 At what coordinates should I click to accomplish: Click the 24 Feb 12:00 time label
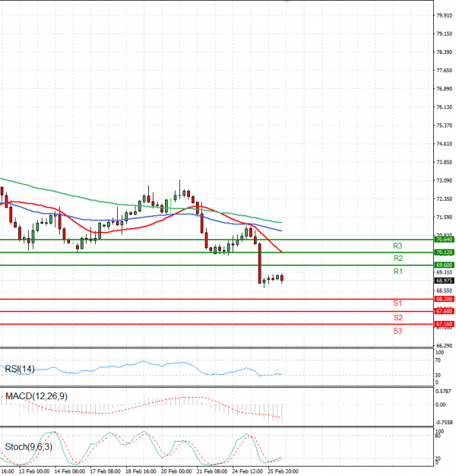tap(247, 471)
